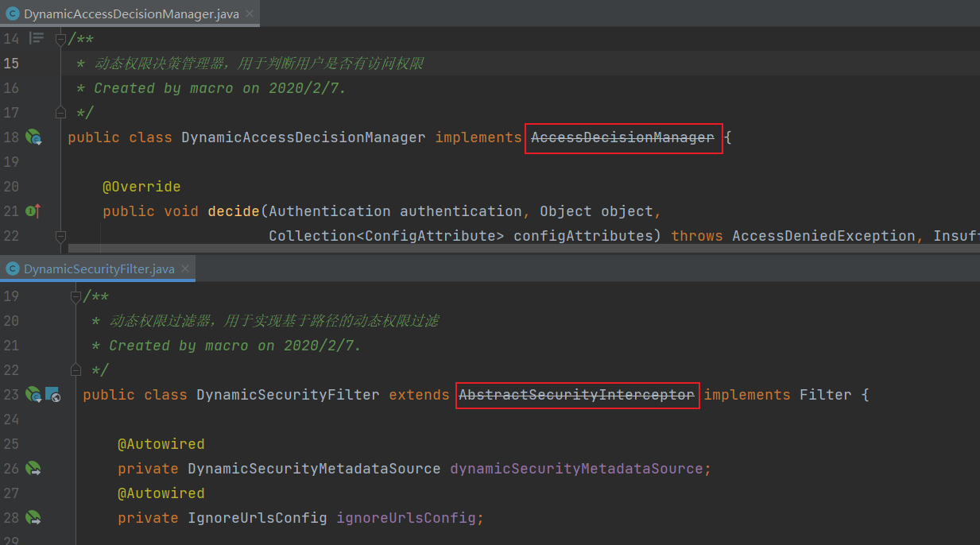Fold the decide method at line 22

pos(60,236)
